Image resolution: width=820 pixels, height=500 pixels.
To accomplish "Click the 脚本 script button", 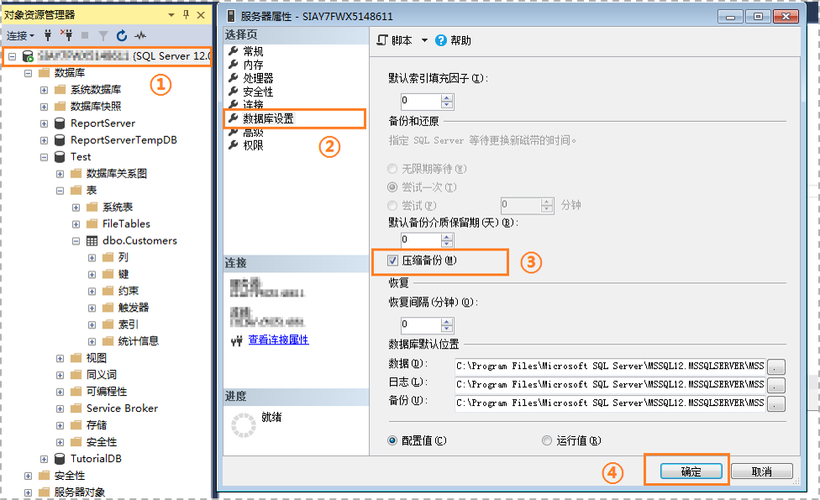I will (395, 40).
